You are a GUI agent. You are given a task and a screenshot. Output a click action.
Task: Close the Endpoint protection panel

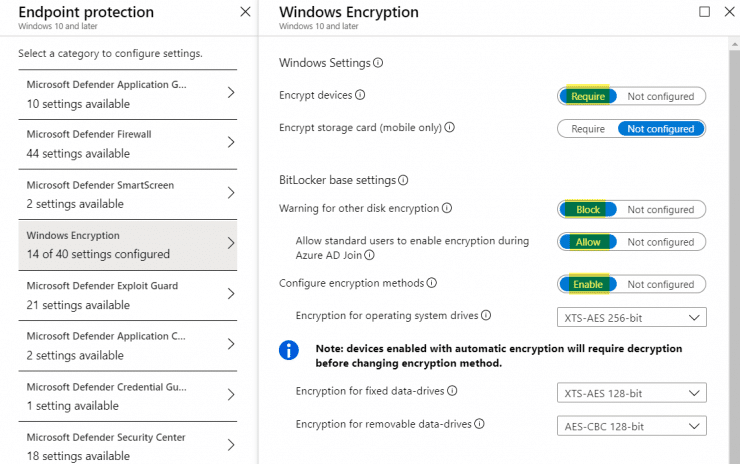coord(245,12)
